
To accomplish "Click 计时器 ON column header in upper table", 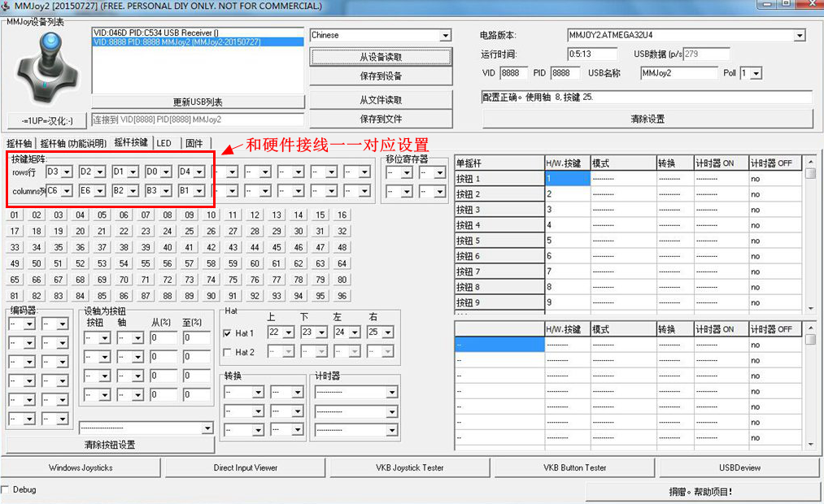I will (721, 163).
